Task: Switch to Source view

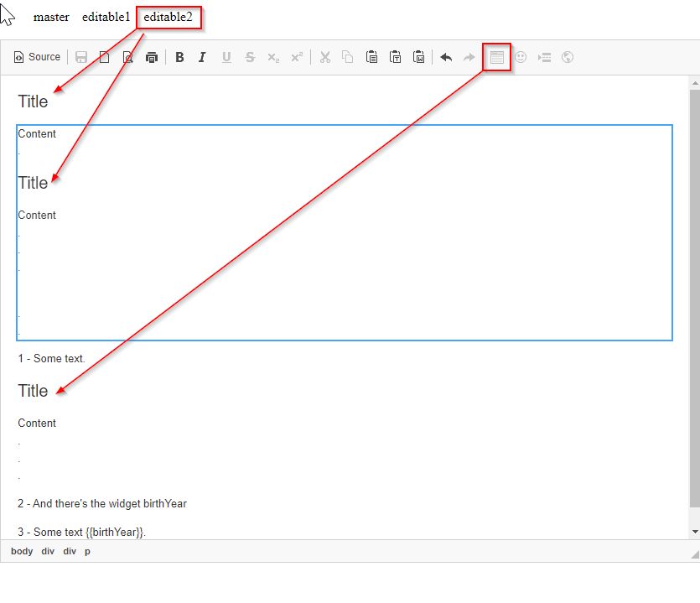Action: point(37,57)
